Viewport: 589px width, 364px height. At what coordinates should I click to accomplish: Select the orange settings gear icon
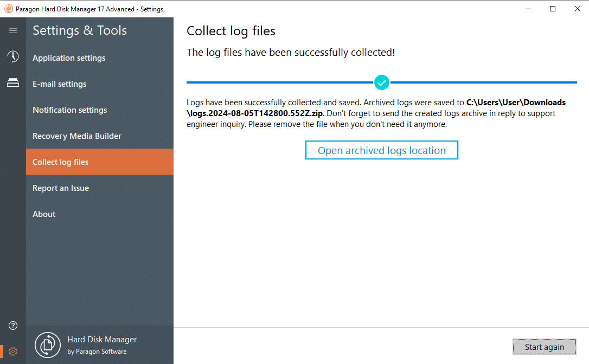pos(12,351)
